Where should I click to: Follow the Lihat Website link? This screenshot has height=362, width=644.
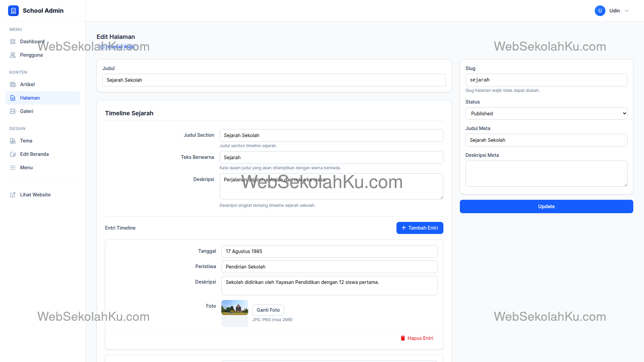click(43, 195)
